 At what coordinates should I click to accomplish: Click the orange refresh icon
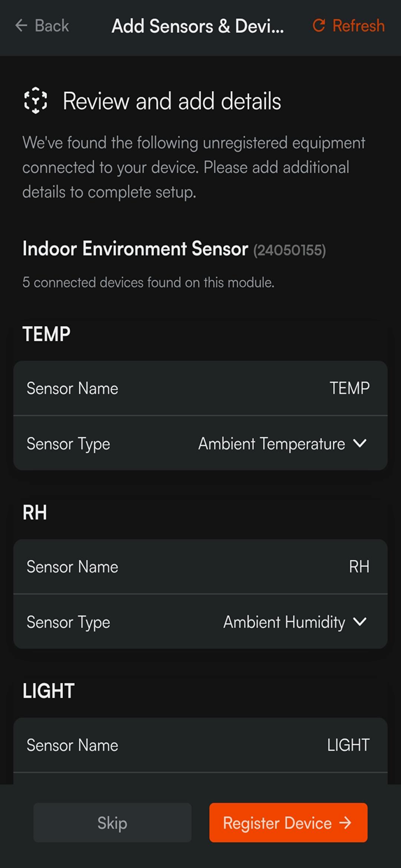pyautogui.click(x=319, y=26)
